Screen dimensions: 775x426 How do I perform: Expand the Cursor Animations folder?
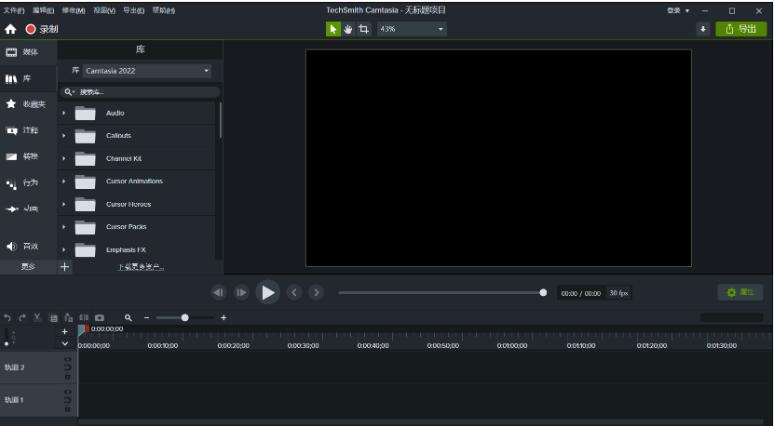coord(64,181)
